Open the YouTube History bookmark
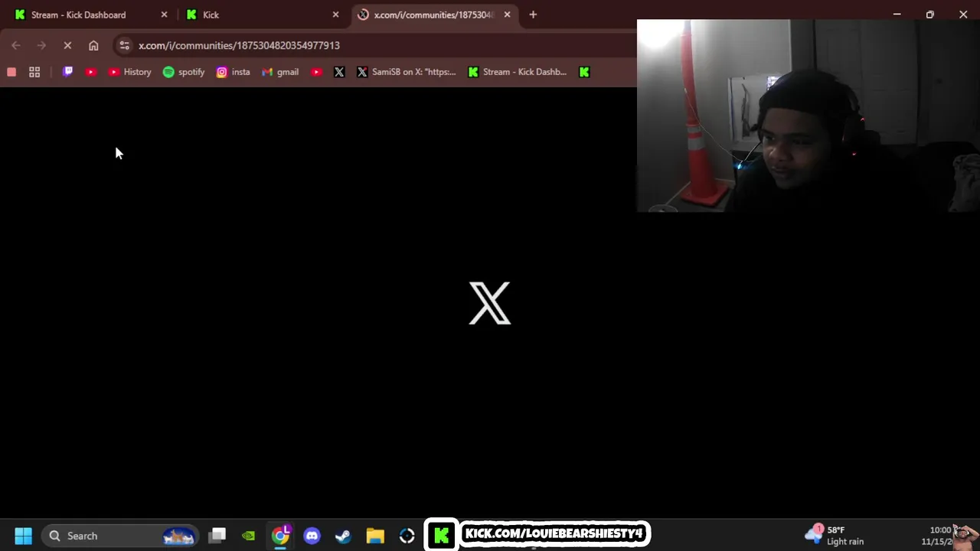Screen dimensions: 980x551 (130, 72)
